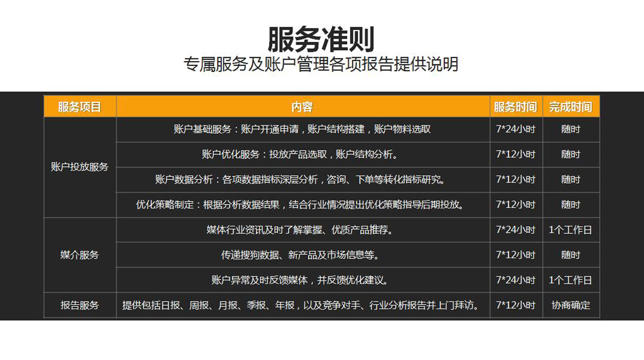This screenshot has width=644, height=360.
Task: Select the 账户优化服务 description cell
Action: point(302,155)
